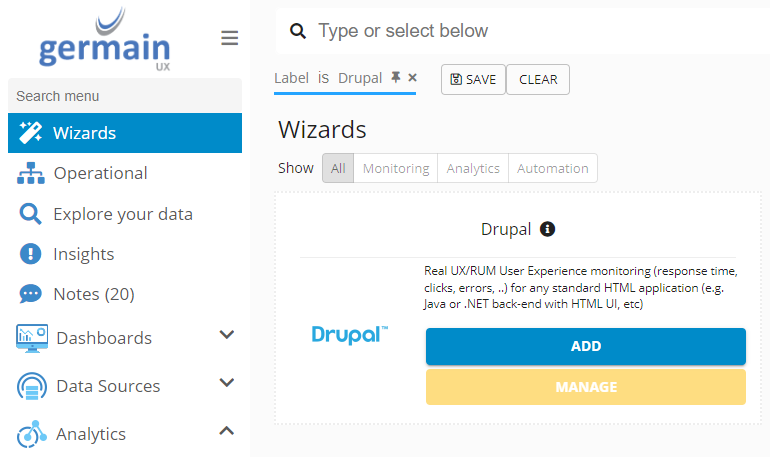The height and width of the screenshot is (457, 770).
Task: Filter wizards by Monitoring
Action: (x=396, y=168)
